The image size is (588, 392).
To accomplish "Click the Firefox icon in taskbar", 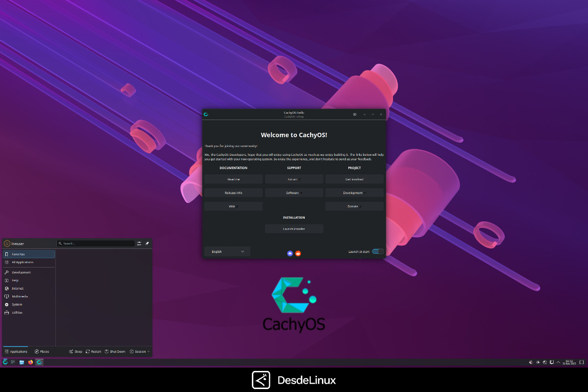I will coord(30,362).
